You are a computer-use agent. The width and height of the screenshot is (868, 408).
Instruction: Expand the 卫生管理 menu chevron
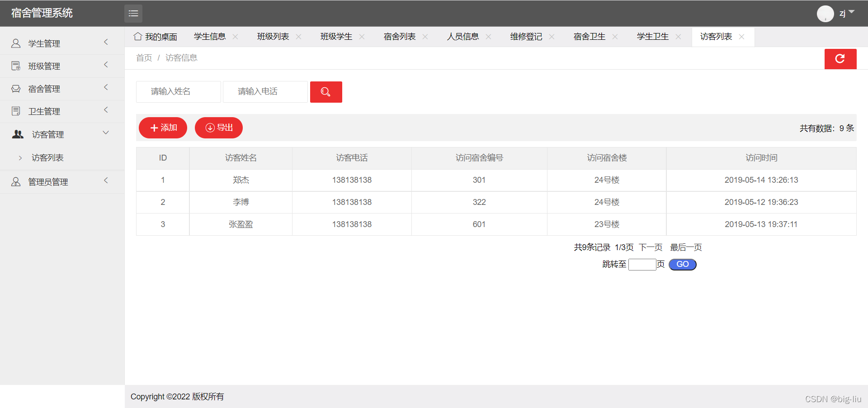106,110
